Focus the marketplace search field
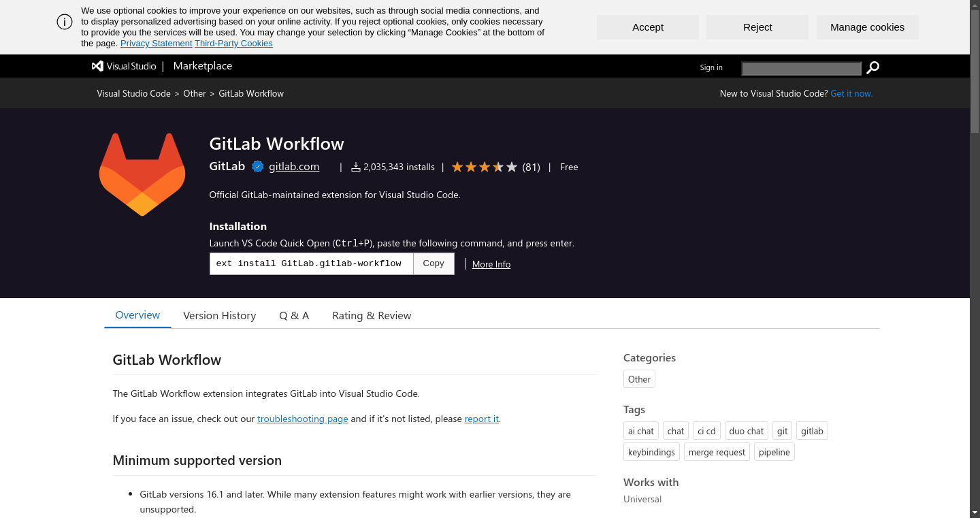 click(x=802, y=68)
